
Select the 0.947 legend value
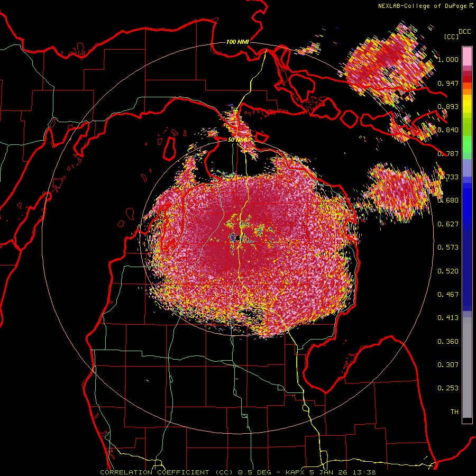click(448, 83)
